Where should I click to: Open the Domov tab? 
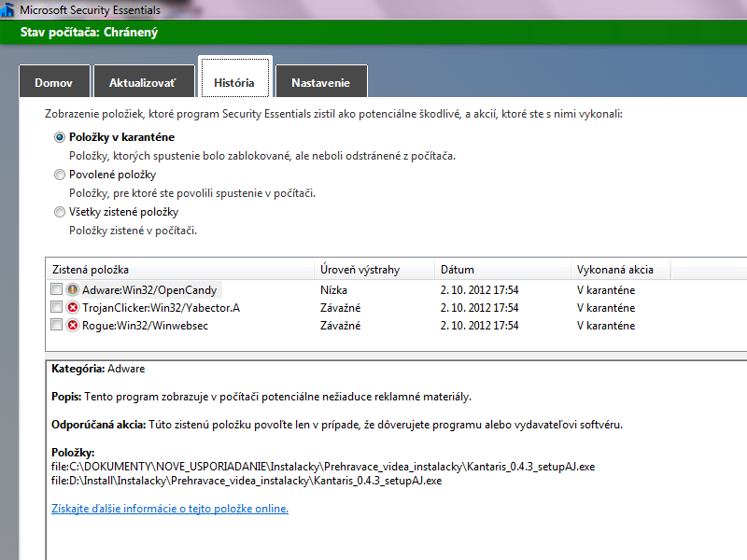[54, 83]
